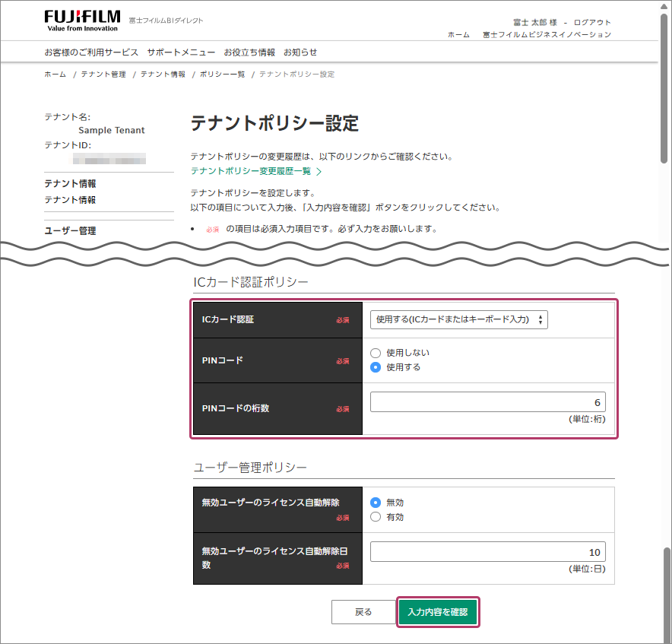
Task: Click ログアウト link
Action: coord(592,22)
